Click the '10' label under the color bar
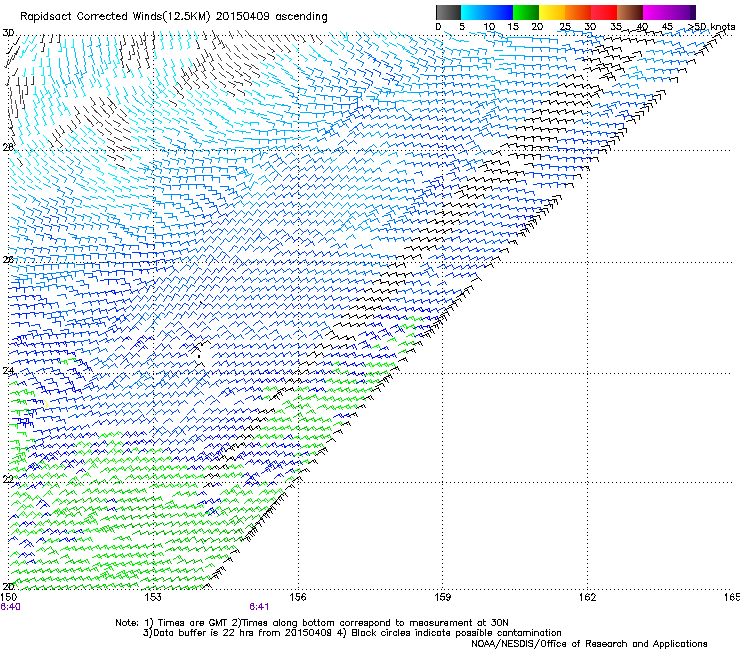 (489, 27)
